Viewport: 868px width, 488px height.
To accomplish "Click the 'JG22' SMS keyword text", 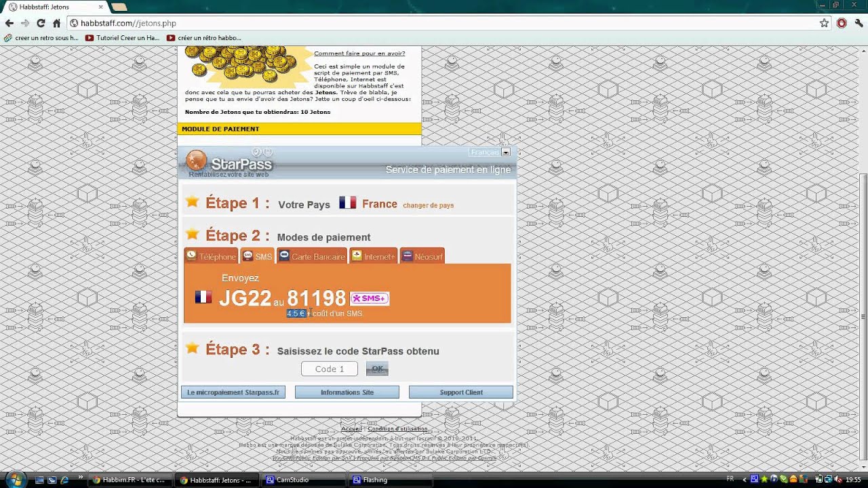I will click(245, 298).
